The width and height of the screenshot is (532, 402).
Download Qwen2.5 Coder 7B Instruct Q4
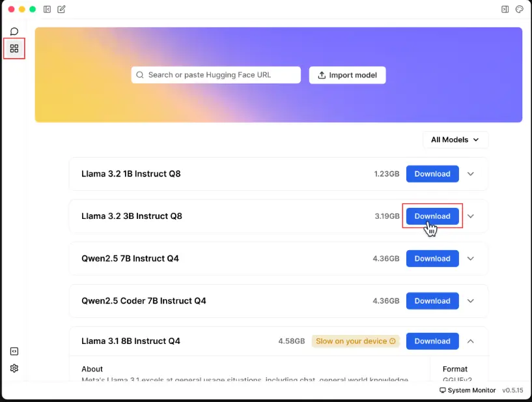432,301
